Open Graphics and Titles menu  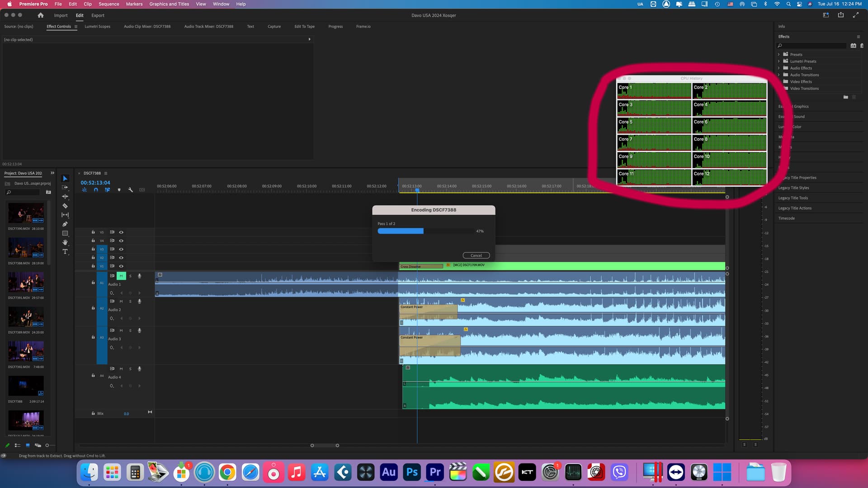[169, 4]
